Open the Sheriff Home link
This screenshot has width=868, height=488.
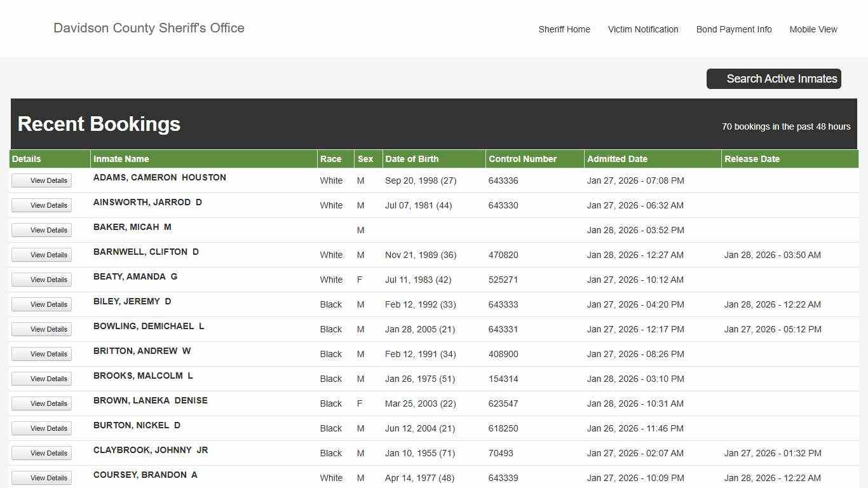click(564, 29)
